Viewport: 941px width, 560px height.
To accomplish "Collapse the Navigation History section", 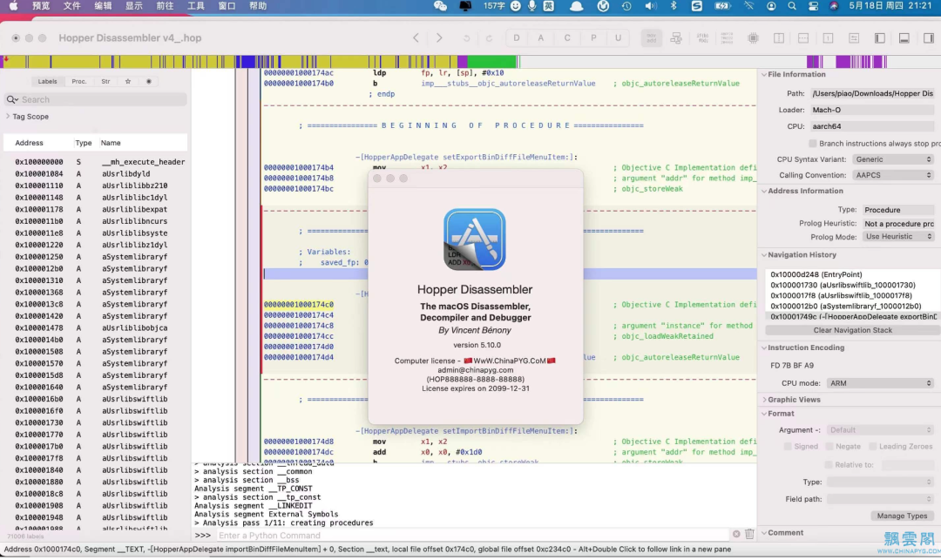I will click(x=764, y=255).
